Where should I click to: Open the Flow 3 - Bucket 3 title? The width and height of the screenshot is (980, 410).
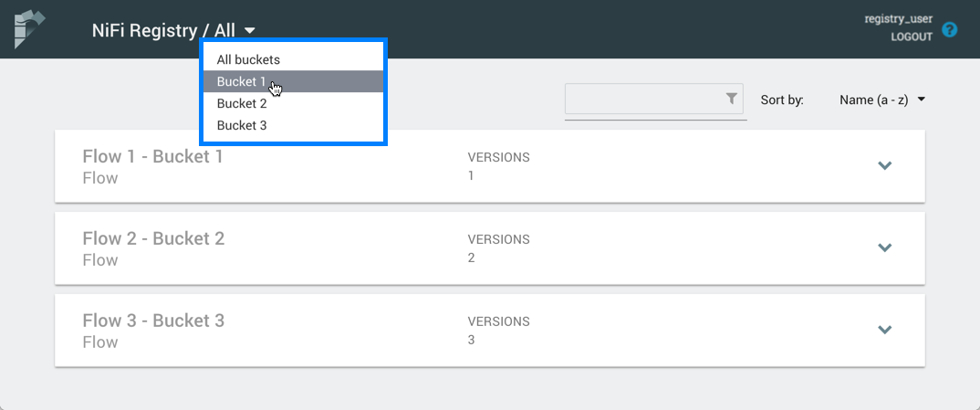tap(152, 321)
